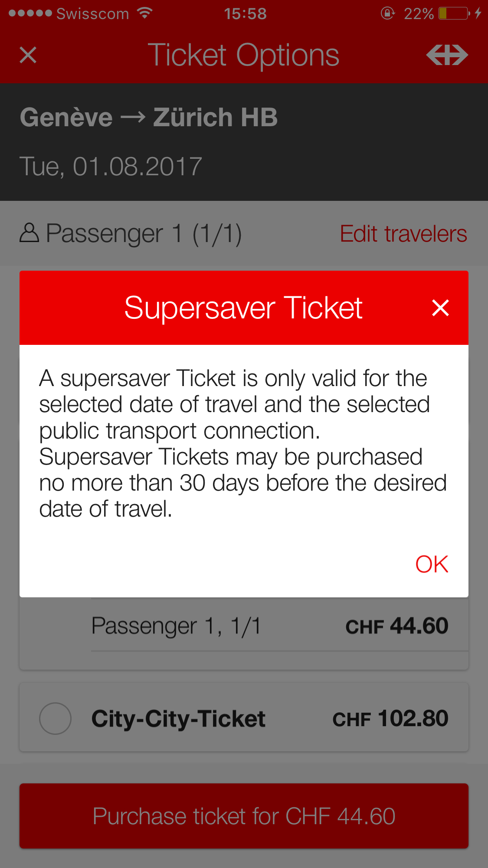488x868 pixels.
Task: Tap the City-City-Ticket label
Action: click(178, 719)
